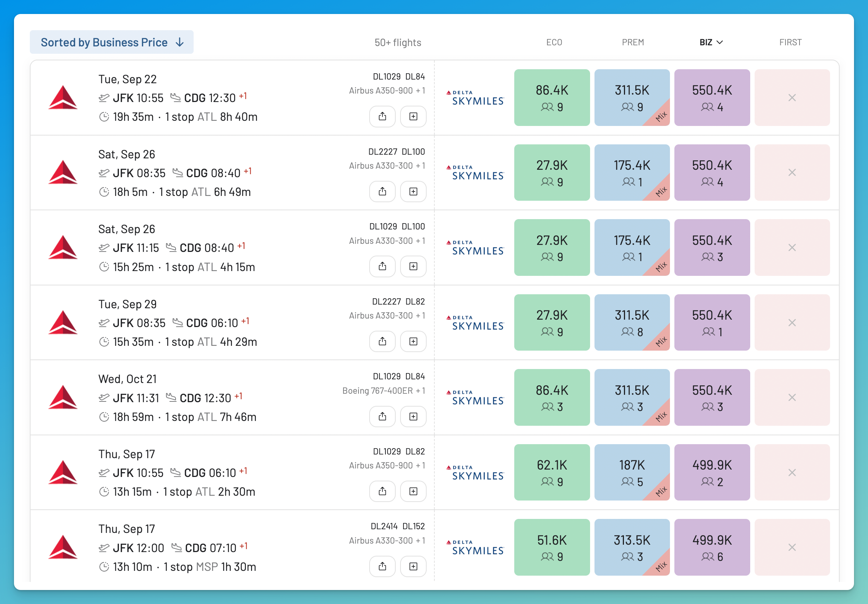Share the Sat Sep 26 JFK 08:35 flight
Viewport: 868px width, 604px height.
(382, 192)
